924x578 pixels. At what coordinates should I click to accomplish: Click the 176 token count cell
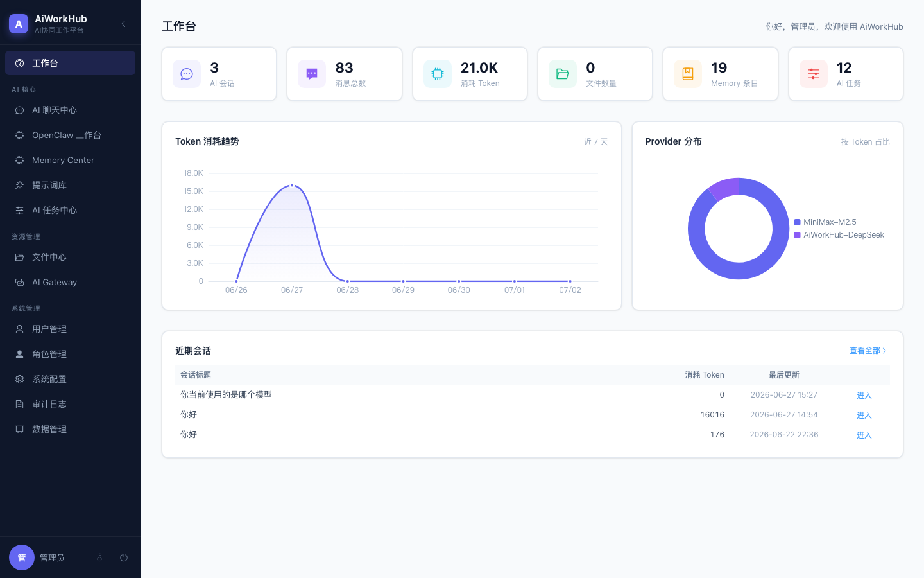click(x=717, y=435)
